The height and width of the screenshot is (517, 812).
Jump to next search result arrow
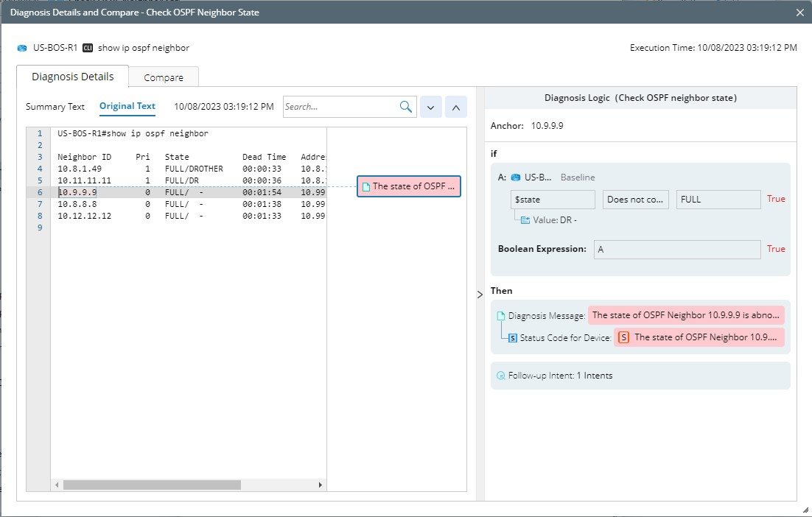[430, 108]
